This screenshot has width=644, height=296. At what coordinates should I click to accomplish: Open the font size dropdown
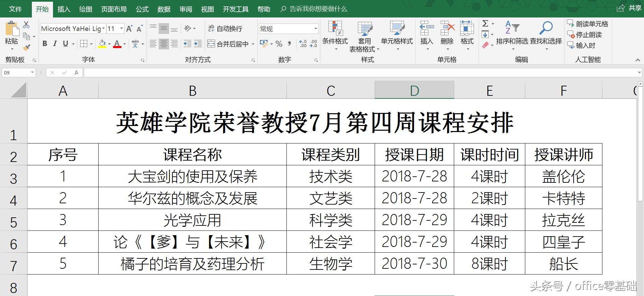point(121,29)
